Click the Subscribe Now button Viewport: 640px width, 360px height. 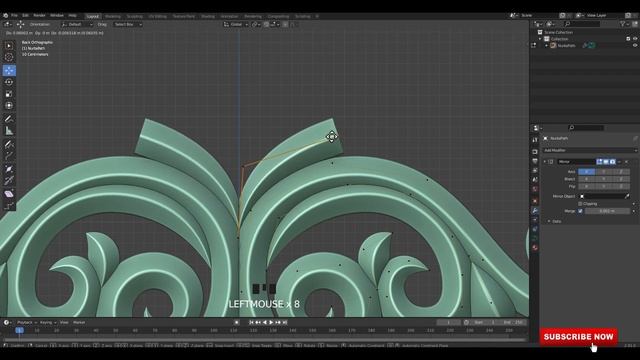(578, 337)
